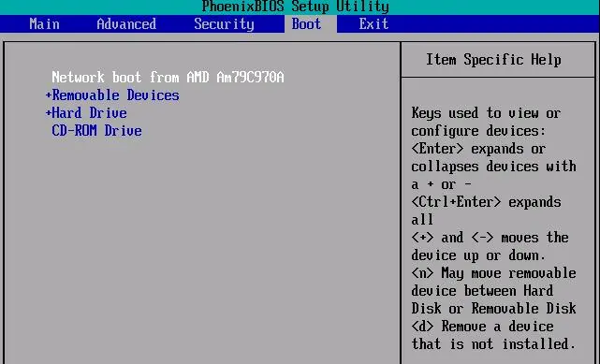Click the <d> Remove a device help line
This screenshot has height=364, width=600.
tap(482, 327)
